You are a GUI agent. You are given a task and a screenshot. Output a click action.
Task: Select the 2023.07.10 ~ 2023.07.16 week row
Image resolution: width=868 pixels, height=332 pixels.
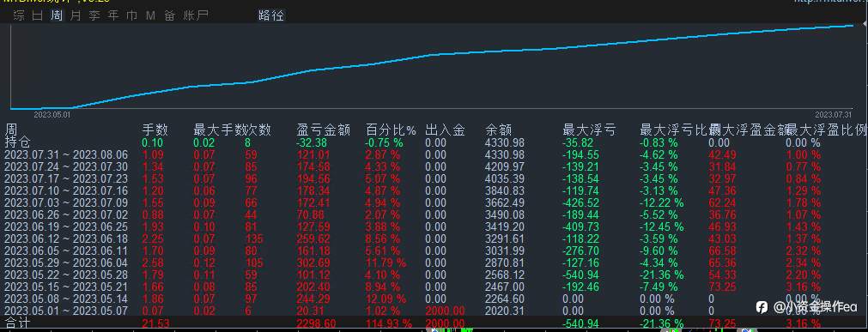pyautogui.click(x=66, y=190)
